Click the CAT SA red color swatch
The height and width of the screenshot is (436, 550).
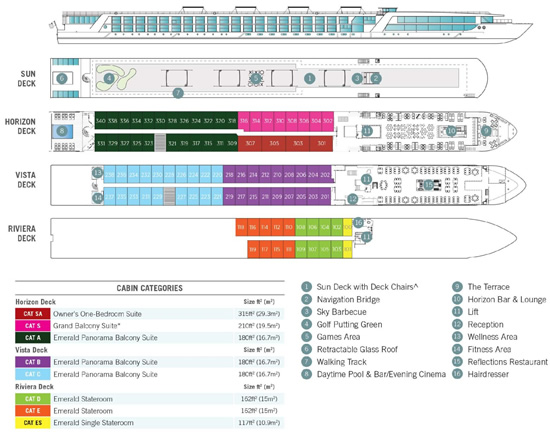coord(33,314)
